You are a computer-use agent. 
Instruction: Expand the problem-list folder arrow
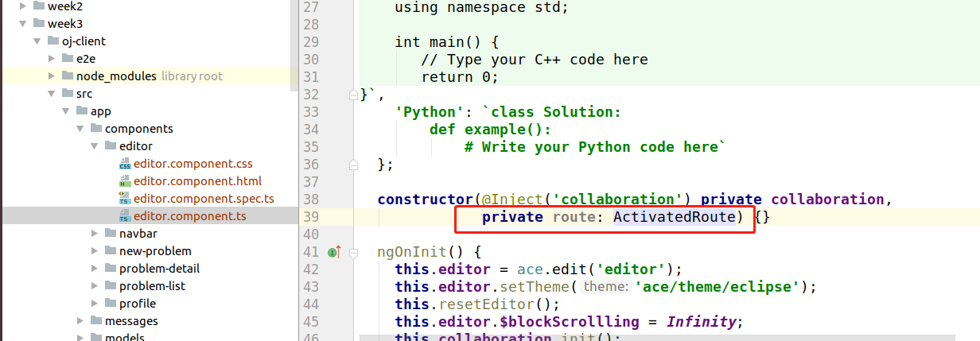pyautogui.click(x=94, y=285)
